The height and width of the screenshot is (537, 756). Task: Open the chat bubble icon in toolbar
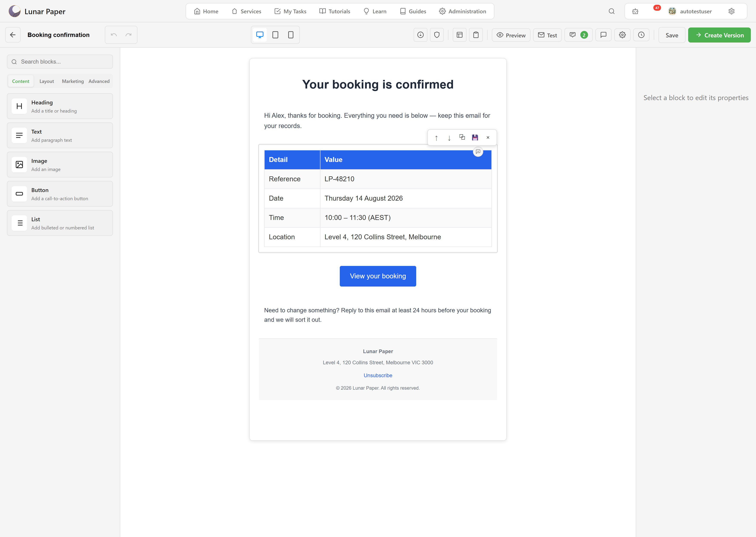[603, 35]
